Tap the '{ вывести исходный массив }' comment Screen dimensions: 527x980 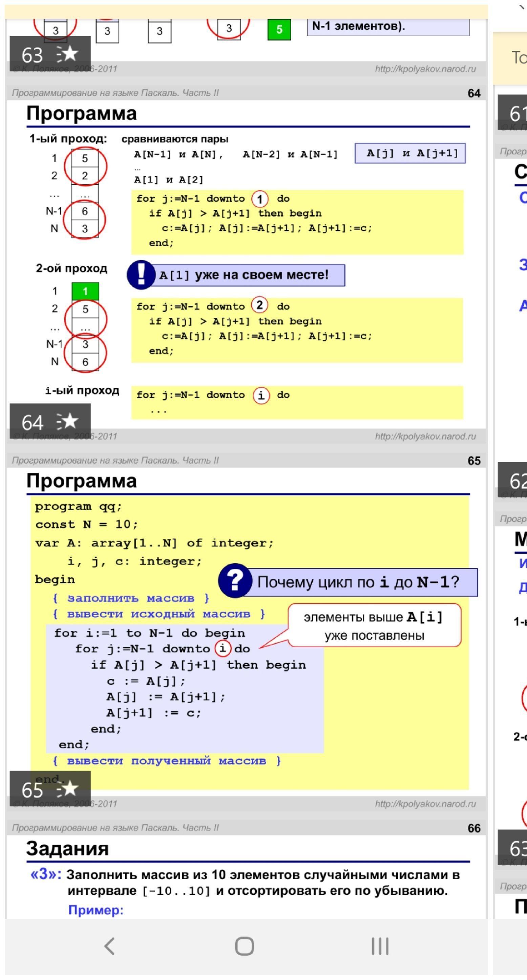click(x=159, y=615)
